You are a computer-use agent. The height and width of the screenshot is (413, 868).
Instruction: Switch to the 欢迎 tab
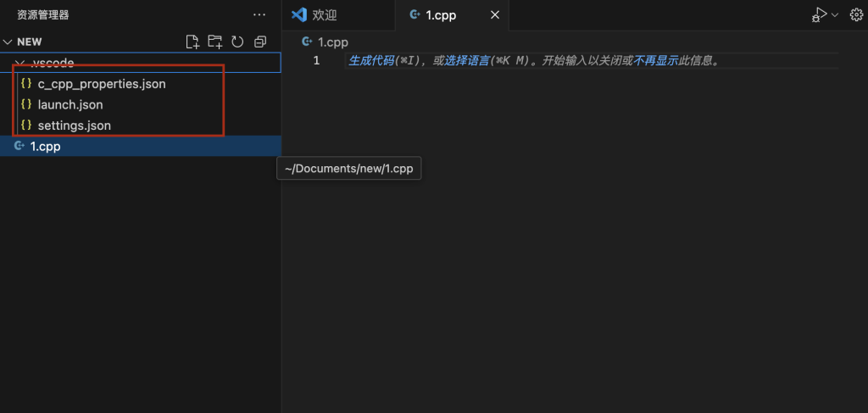pyautogui.click(x=323, y=14)
